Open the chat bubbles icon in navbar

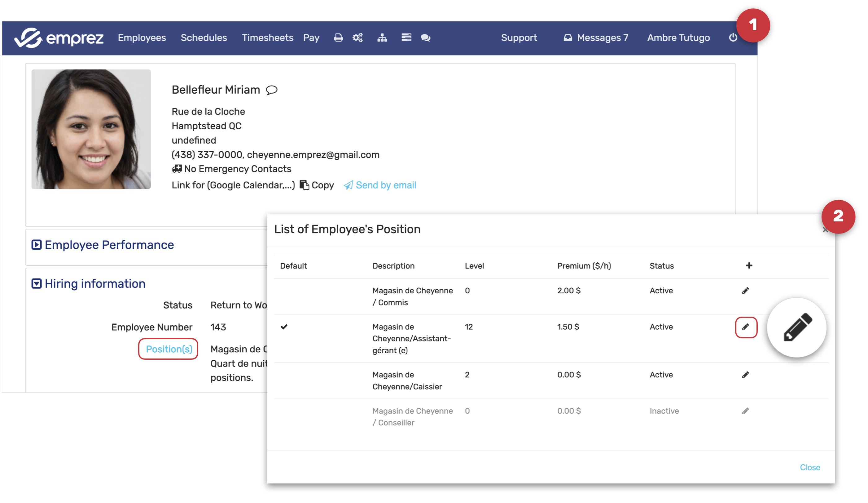[425, 38]
